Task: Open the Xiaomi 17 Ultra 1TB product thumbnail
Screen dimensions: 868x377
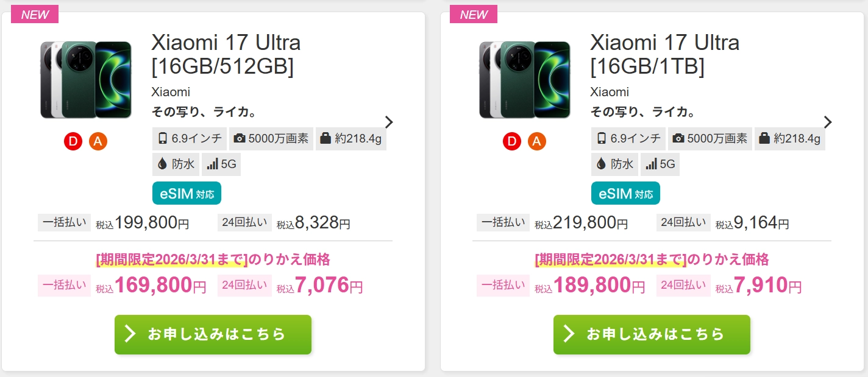Action: 525,79
